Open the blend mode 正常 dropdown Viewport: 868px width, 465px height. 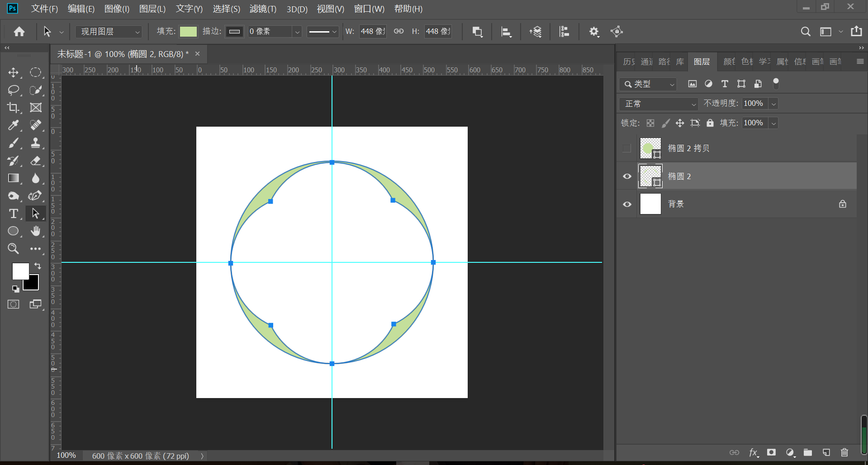point(659,104)
